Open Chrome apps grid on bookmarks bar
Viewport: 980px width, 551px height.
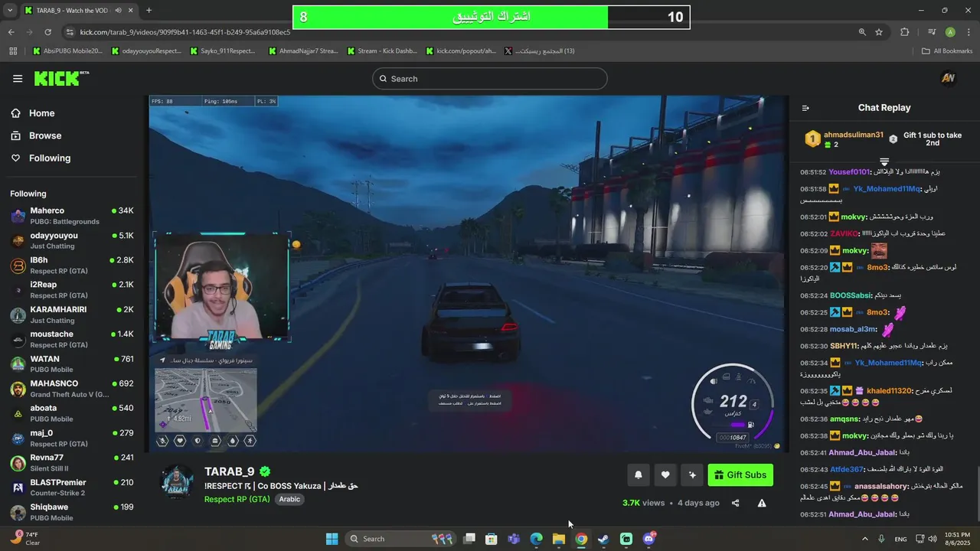13,51
